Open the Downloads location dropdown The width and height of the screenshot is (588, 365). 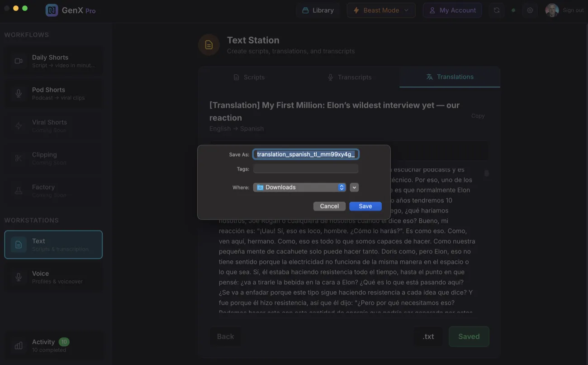coord(299,187)
